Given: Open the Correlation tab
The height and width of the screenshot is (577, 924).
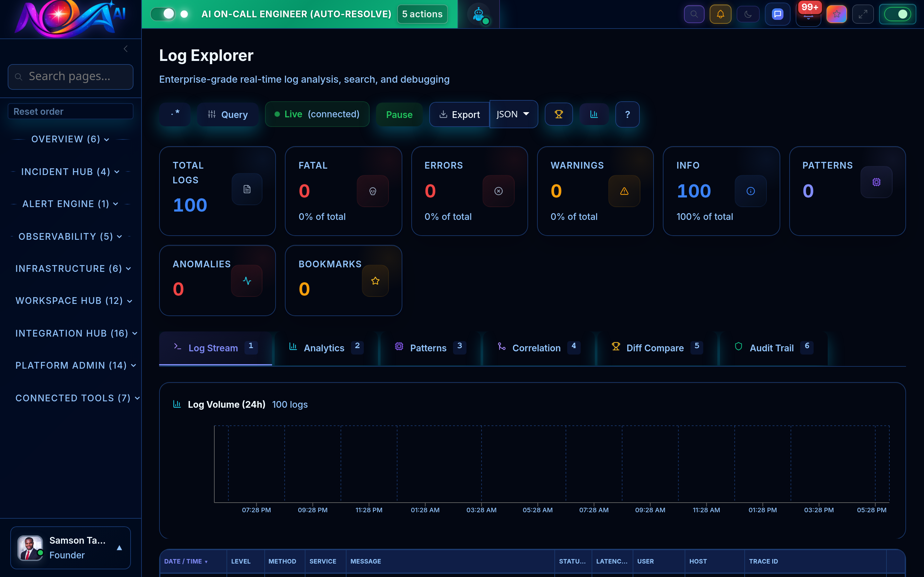Looking at the screenshot, I should pos(536,348).
